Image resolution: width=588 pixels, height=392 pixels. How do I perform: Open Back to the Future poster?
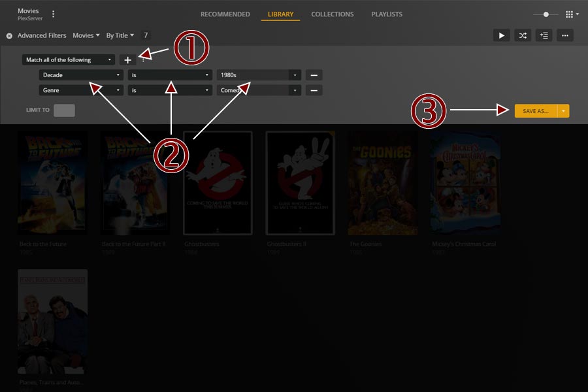(x=52, y=183)
